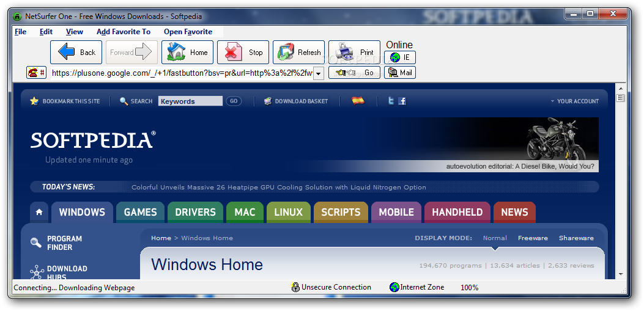The image size is (644, 311).
Task: Select the HANDHELD category tab
Action: tap(457, 212)
